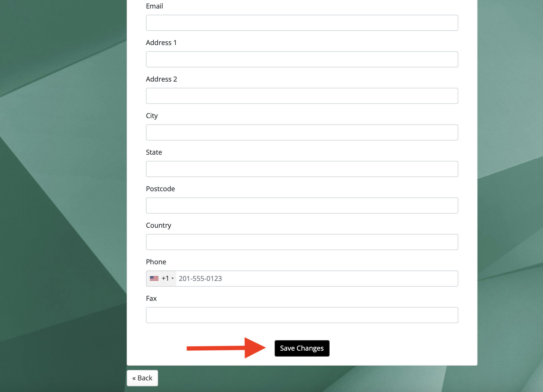The height and width of the screenshot is (392, 543).
Task: Click the Postcode label text
Action: 160,189
